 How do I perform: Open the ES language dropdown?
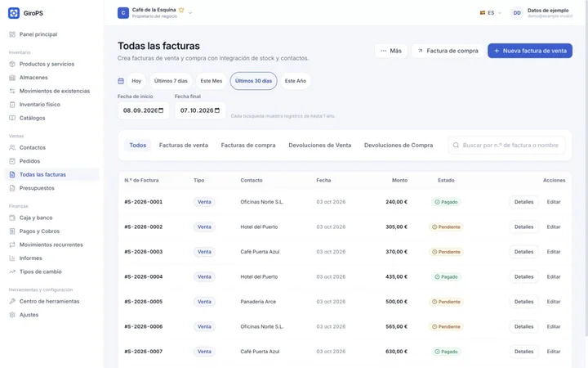(x=491, y=13)
